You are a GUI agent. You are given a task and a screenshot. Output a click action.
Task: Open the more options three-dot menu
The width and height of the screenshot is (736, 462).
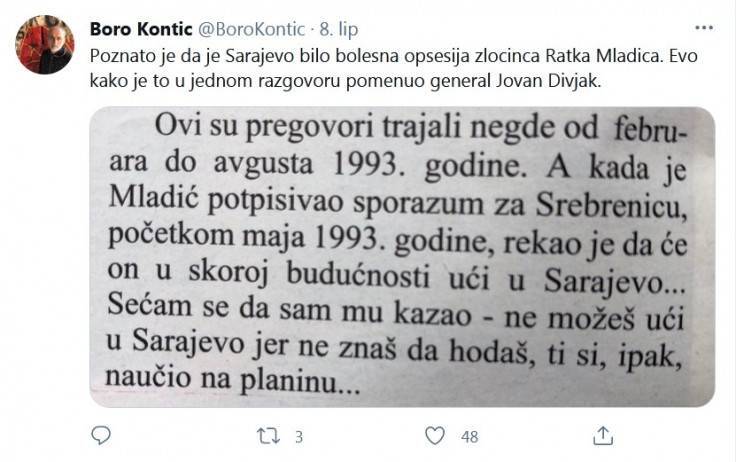coord(704,28)
